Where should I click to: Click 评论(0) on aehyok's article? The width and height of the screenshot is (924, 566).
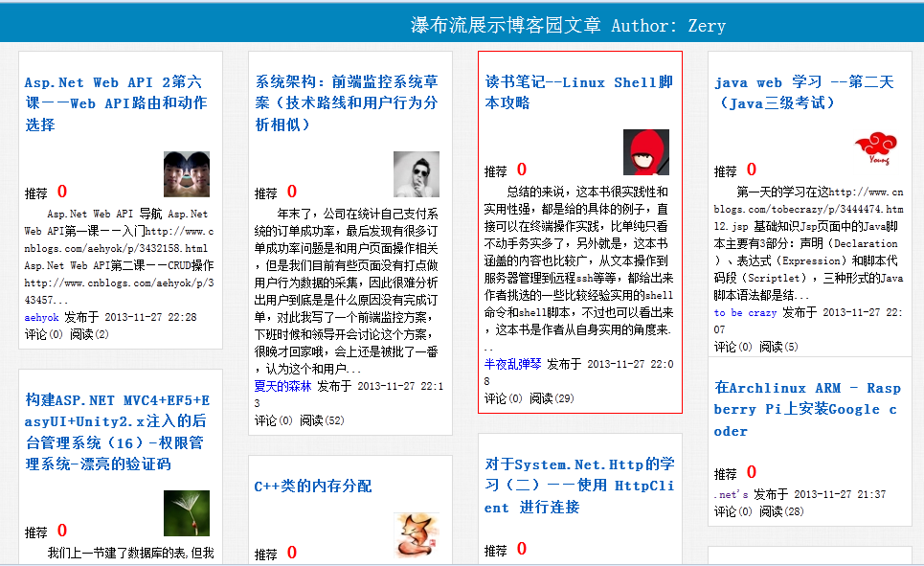point(44,334)
